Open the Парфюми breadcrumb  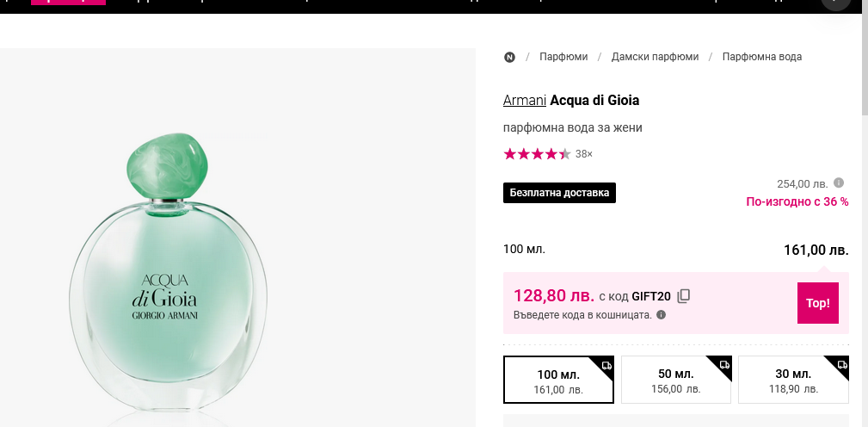click(563, 57)
